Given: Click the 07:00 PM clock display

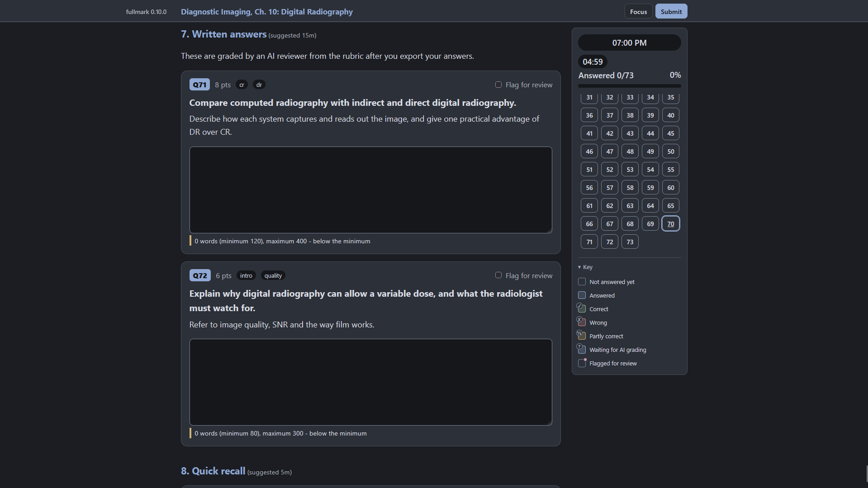Looking at the screenshot, I should [629, 43].
